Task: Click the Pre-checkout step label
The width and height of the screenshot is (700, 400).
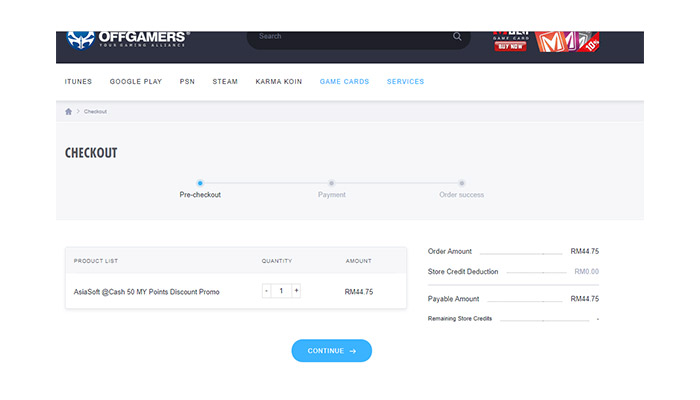Action: 200,195
